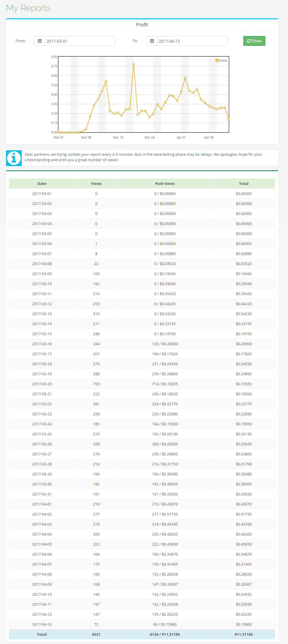Click the My Reports page heading
This screenshot has height=644, width=288.
28,8
